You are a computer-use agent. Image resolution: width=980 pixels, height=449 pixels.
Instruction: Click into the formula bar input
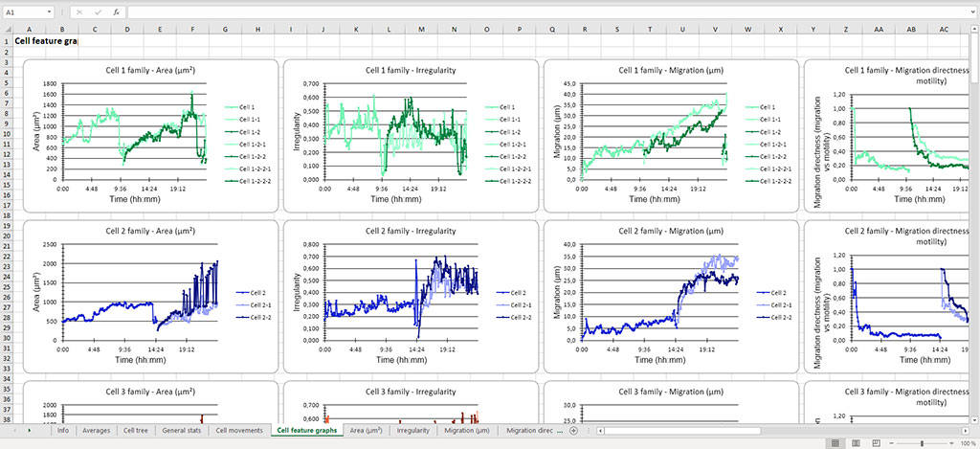pos(546,11)
